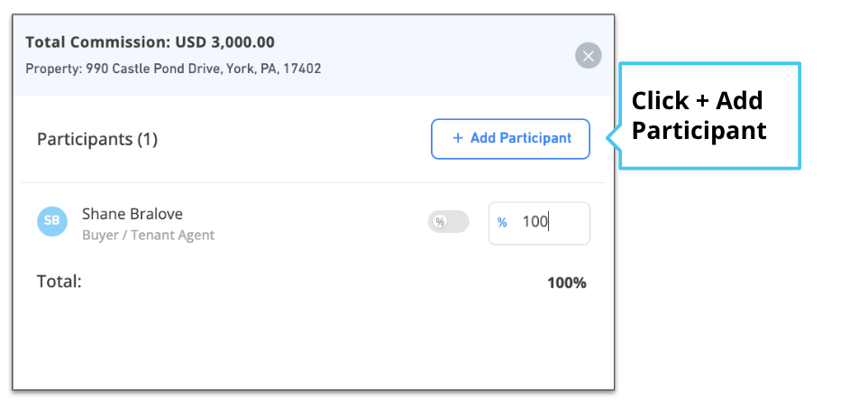
Task: Click the Total Commission USD 3,000.00 title
Action: tap(150, 42)
